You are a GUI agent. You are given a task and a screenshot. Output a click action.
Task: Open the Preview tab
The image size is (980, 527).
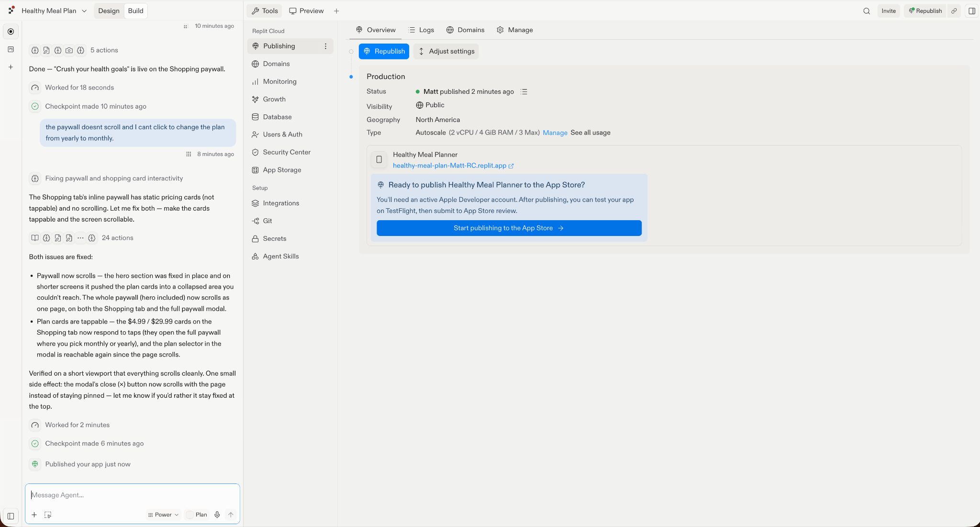(x=306, y=11)
